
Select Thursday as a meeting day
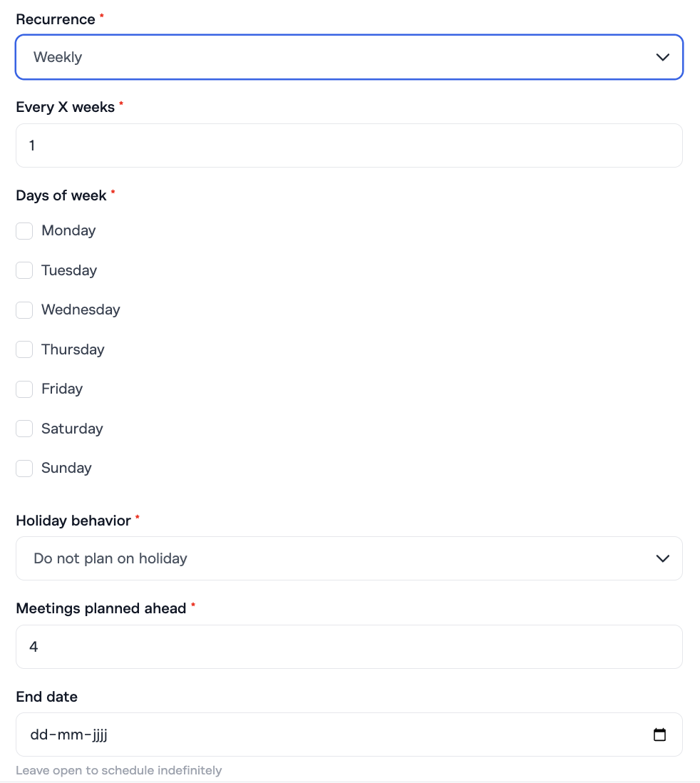point(24,349)
